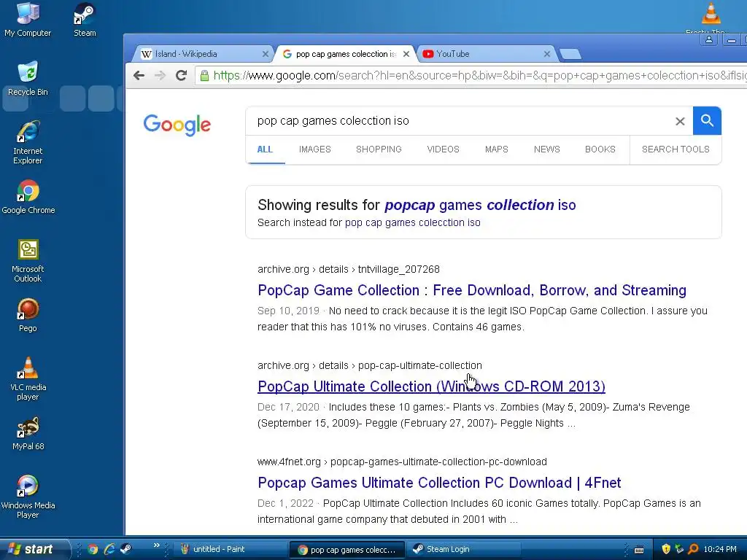Close the Island - Wikipedia tab
The height and width of the screenshot is (560, 747).
(266, 54)
